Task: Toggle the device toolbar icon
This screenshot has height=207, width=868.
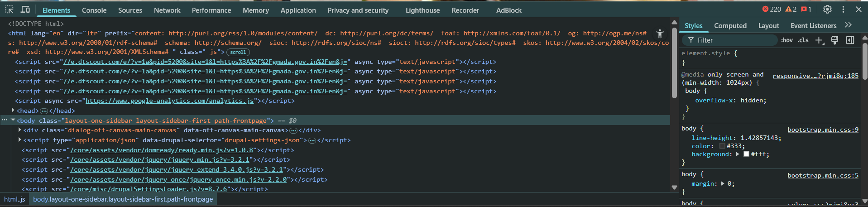Action: tap(25, 10)
